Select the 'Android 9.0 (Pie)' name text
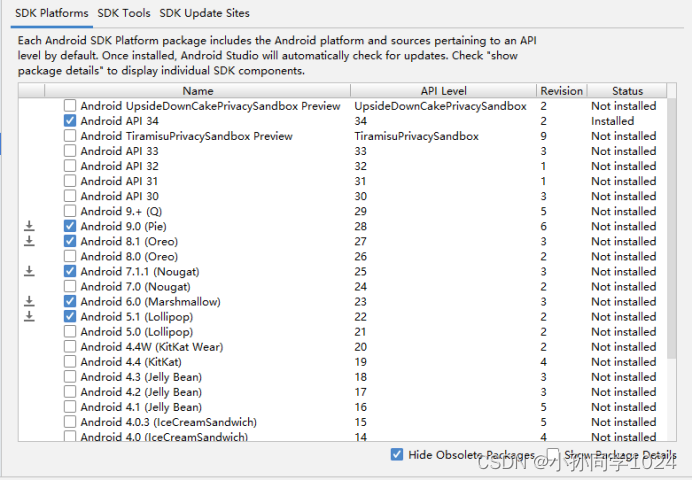Image resolution: width=692 pixels, height=481 pixels. [x=124, y=226]
